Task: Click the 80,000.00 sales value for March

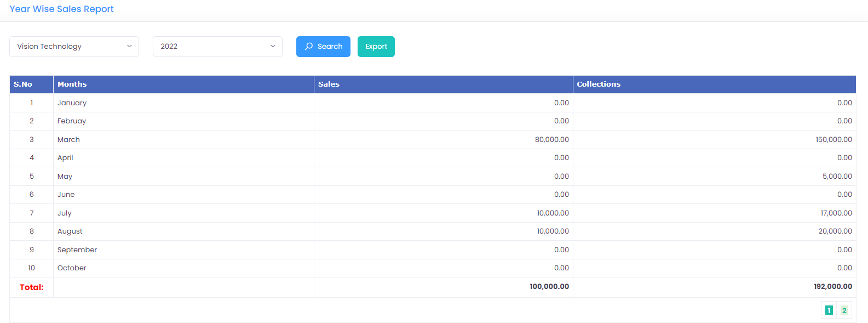Action: pos(551,140)
